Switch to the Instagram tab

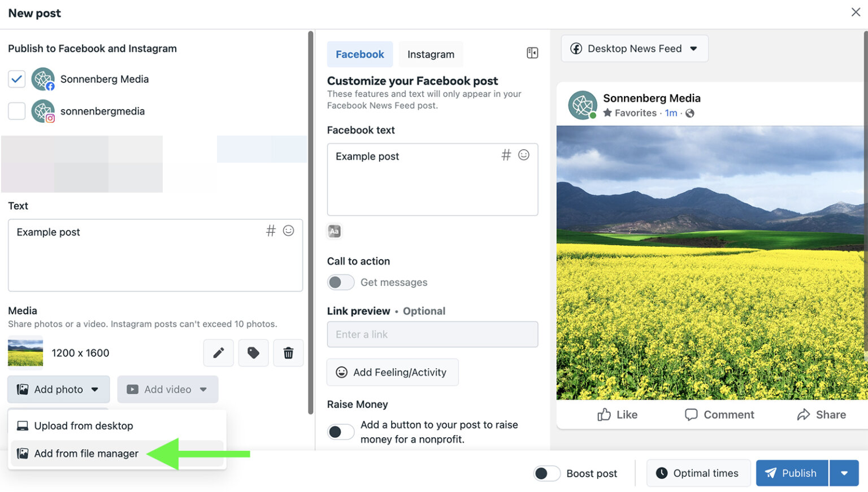point(431,54)
